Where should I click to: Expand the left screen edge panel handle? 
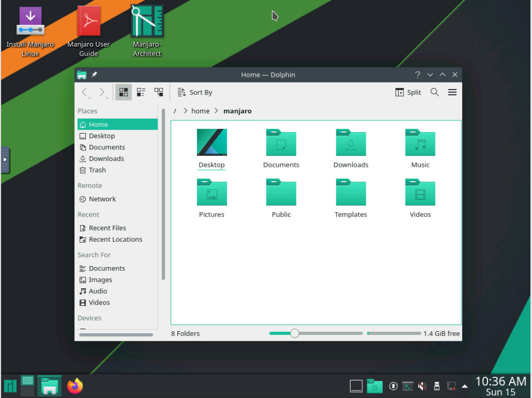pyautogui.click(x=5, y=160)
